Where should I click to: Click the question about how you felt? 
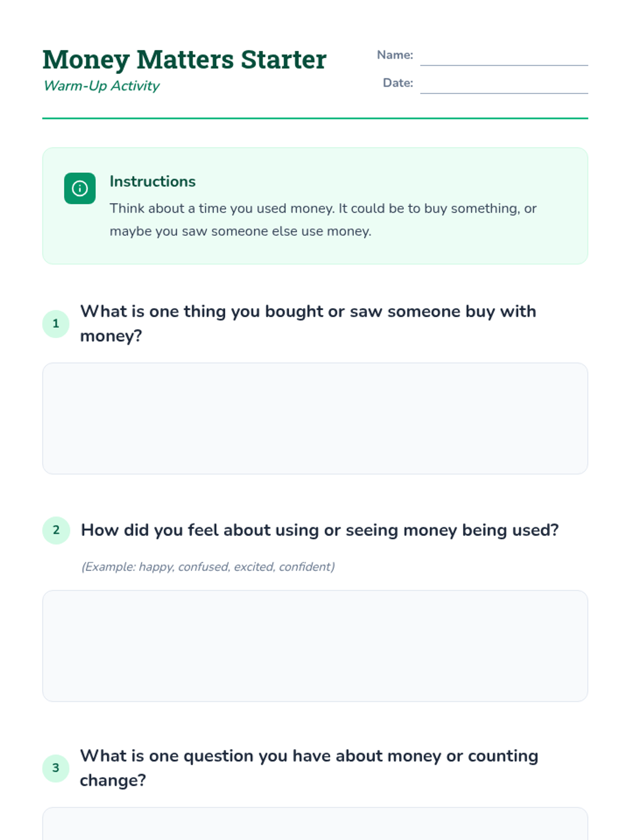(319, 530)
